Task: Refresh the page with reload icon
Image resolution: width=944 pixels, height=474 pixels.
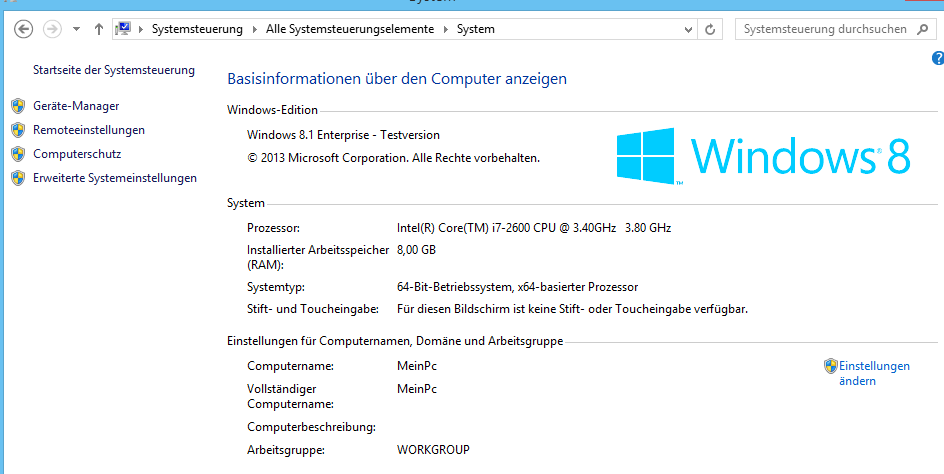Action: (x=710, y=29)
